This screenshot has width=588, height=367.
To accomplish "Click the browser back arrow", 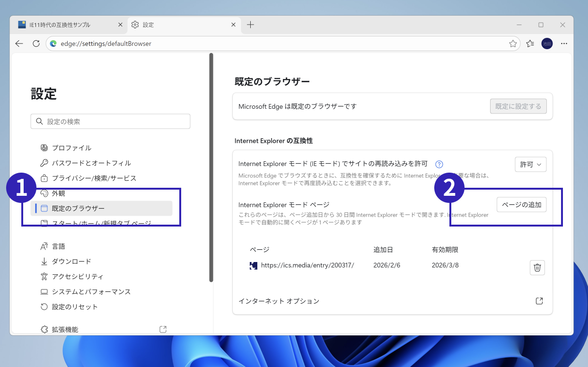I will (x=19, y=44).
